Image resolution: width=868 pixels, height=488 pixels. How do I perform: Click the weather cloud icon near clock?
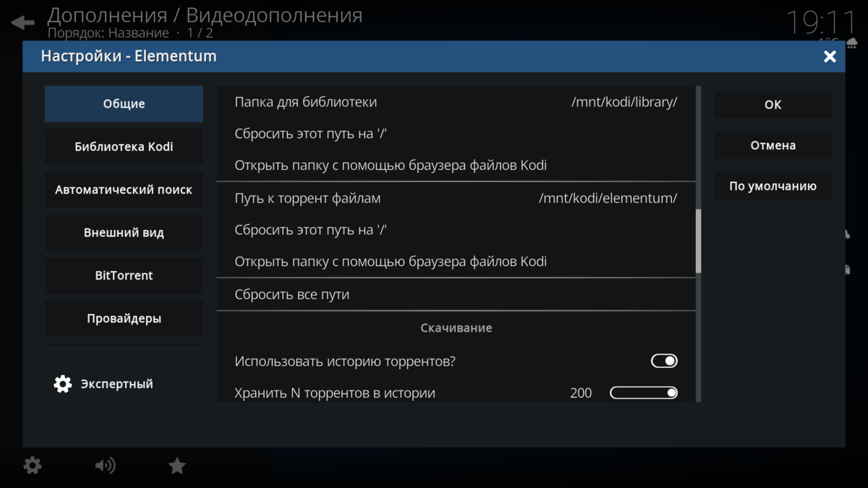click(851, 43)
